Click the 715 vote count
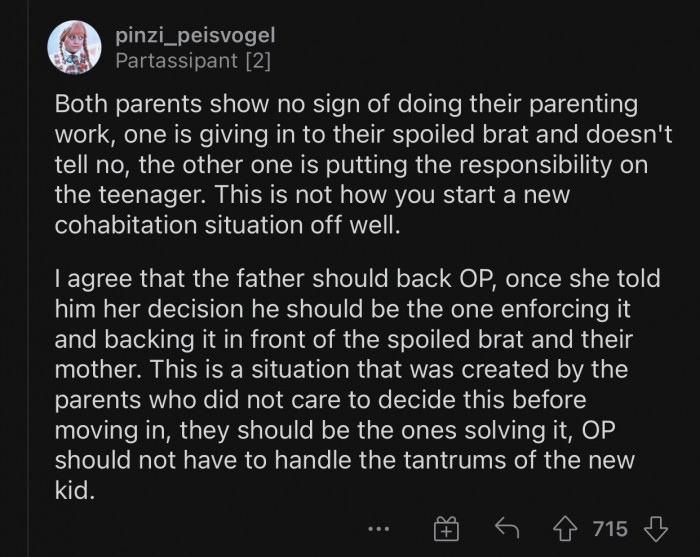The height and width of the screenshot is (557, 700). 609,528
